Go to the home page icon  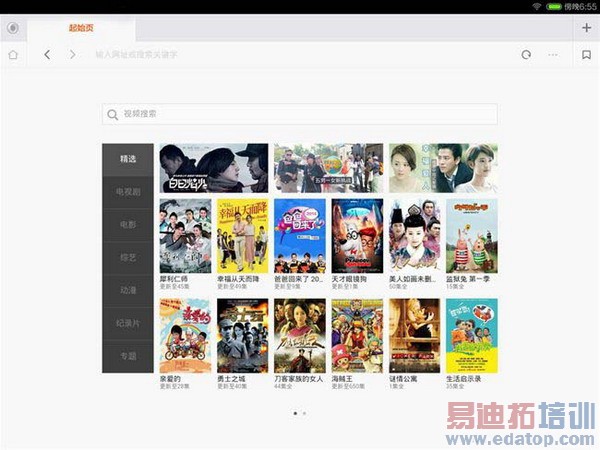coord(13,55)
